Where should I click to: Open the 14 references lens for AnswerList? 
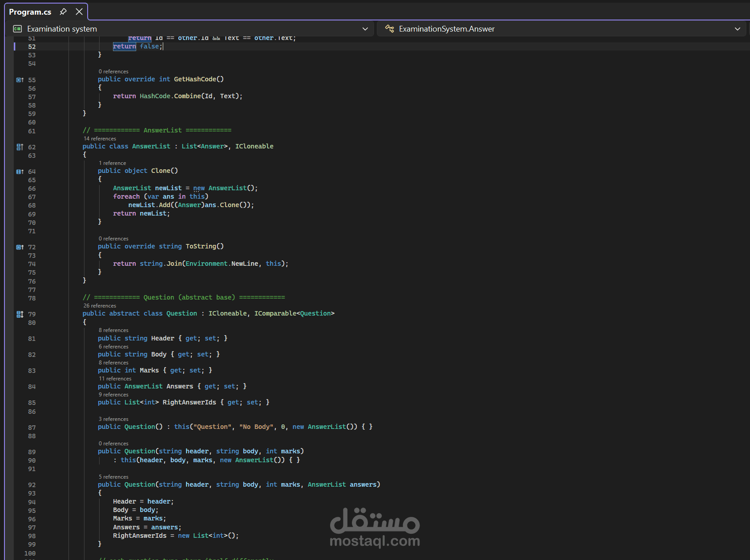[100, 139]
